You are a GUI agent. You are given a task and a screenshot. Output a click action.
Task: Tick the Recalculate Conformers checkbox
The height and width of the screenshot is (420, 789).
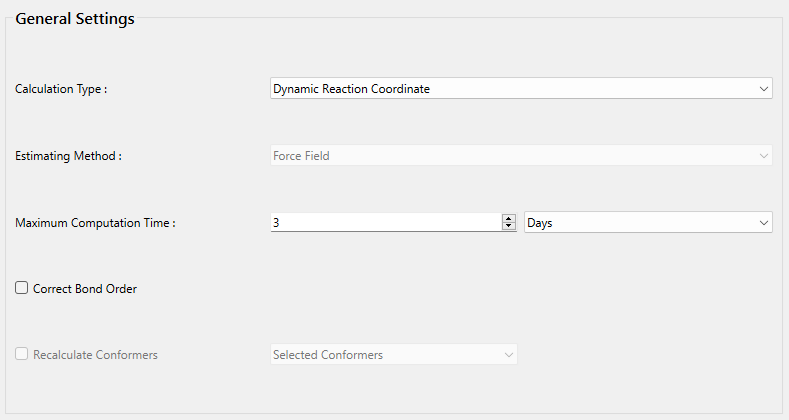(22, 354)
